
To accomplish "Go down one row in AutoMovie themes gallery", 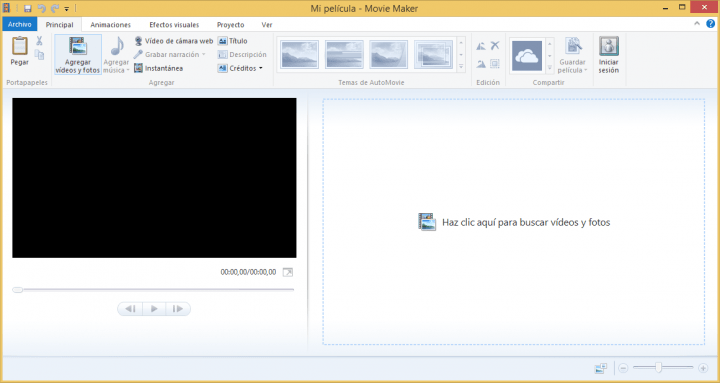I will (x=461, y=55).
